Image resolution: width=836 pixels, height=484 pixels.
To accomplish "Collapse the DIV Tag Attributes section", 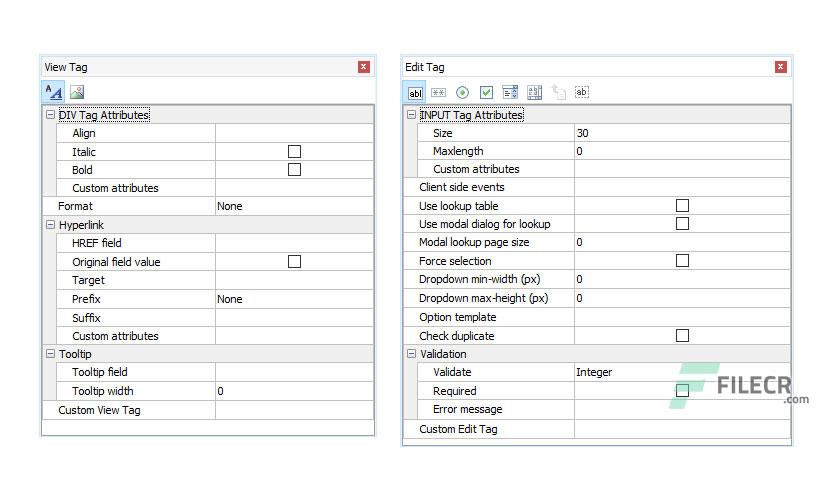I will coord(50,115).
